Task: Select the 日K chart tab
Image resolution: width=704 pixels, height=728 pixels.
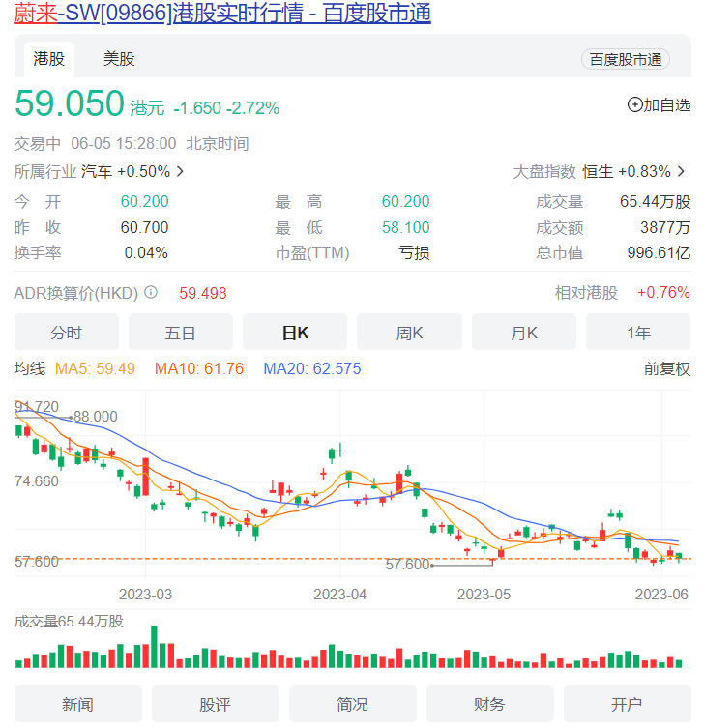Action: coord(295,332)
